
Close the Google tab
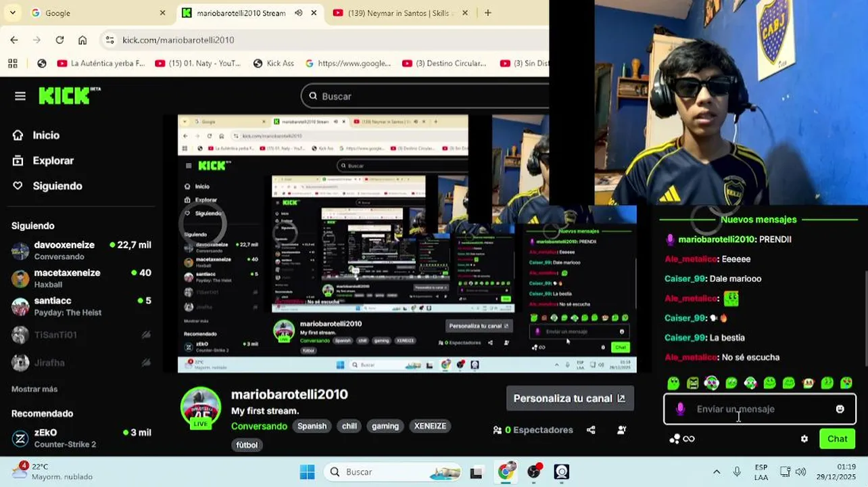pyautogui.click(x=162, y=13)
